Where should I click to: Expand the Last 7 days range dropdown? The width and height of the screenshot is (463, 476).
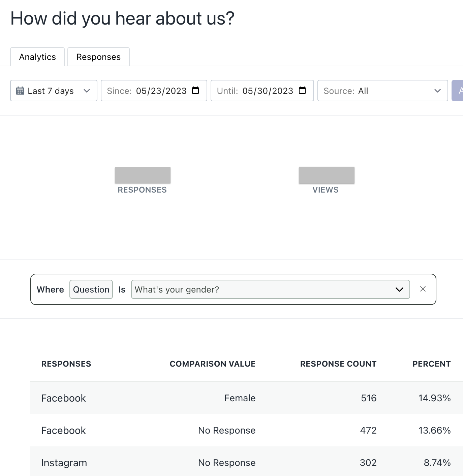click(x=87, y=91)
